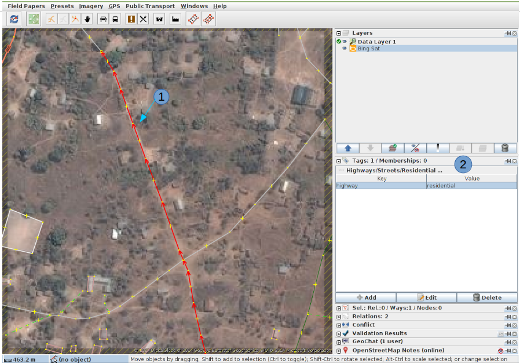Viewport: 520px width, 364px height.
Task: Click the first orange way-editing toolbar icon
Action: tap(51, 19)
